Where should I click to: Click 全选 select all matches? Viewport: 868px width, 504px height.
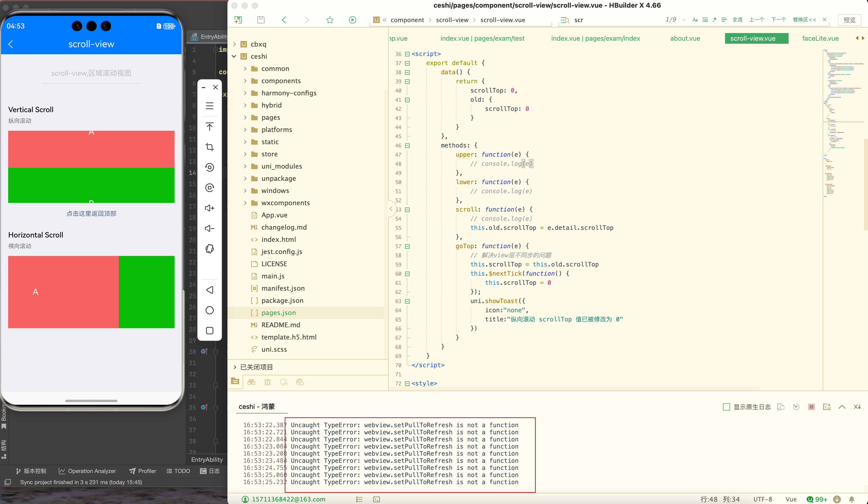tap(737, 20)
